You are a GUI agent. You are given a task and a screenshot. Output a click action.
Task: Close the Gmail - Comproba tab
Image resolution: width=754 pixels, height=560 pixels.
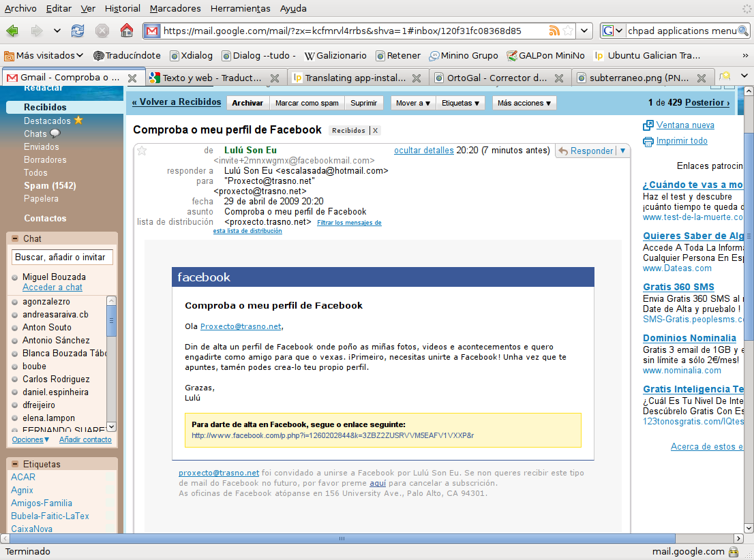tap(132, 78)
